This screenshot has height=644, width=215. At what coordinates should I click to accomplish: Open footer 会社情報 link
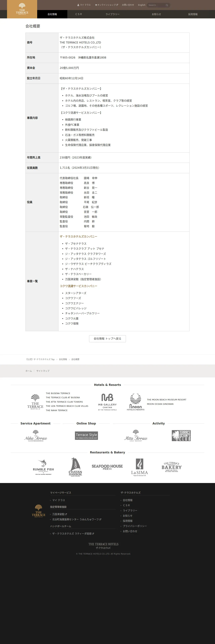coord(128,500)
